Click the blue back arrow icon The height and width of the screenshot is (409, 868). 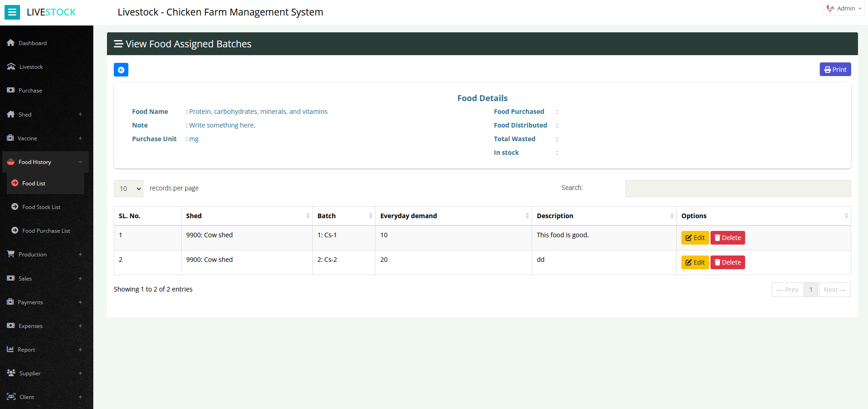[121, 70]
